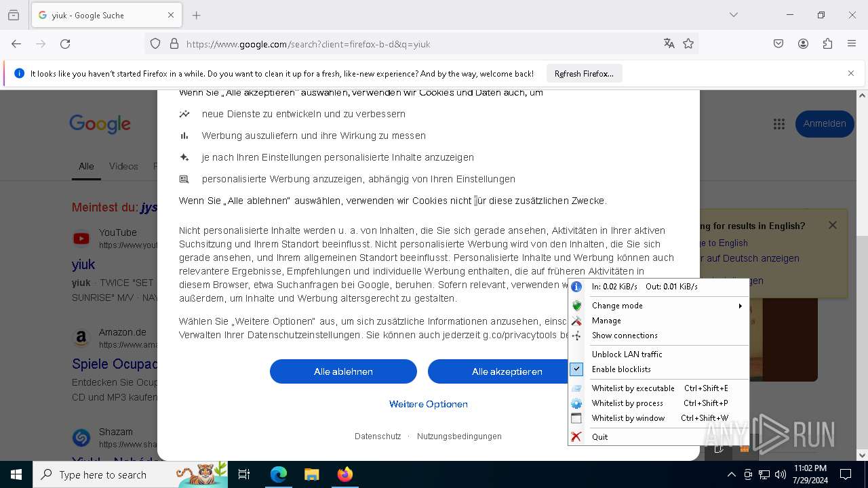
Task: Open the Nutzungsbedingungen link
Action: [459, 436]
